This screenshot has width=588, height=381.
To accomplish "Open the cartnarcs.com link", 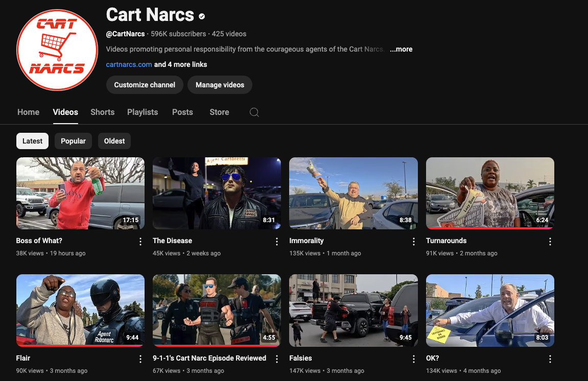I will pyautogui.click(x=129, y=64).
